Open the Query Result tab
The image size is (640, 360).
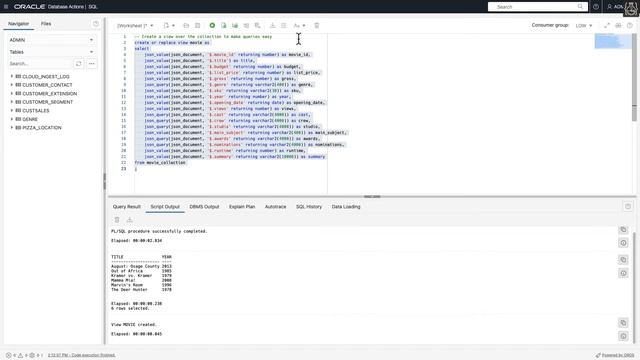127,207
